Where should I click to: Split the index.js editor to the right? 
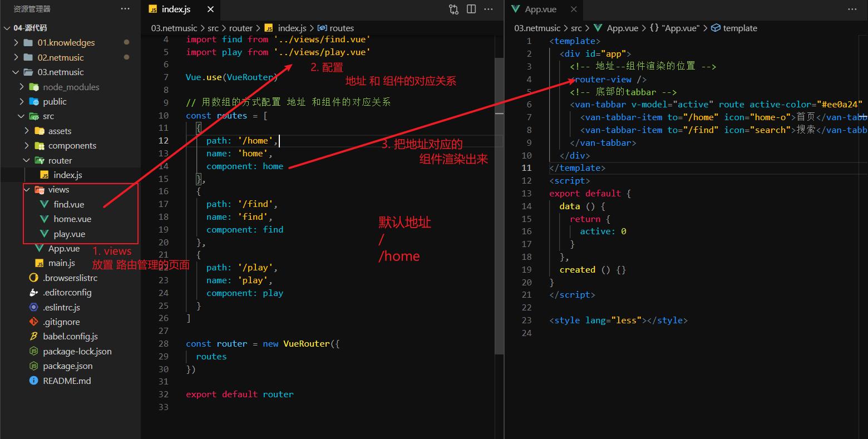pos(471,9)
